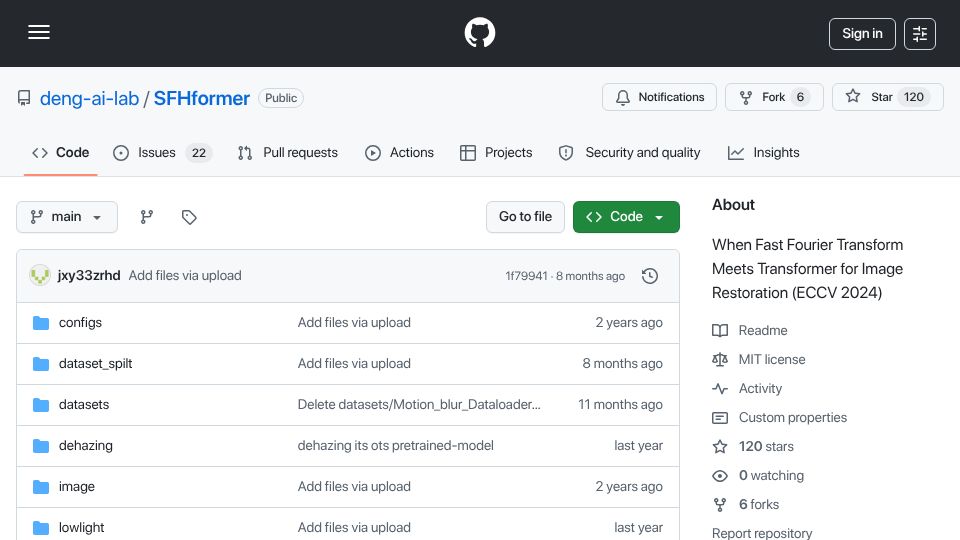This screenshot has height=540, width=960.
Task: Go to the GitHub homepage logo
Action: pyautogui.click(x=479, y=32)
